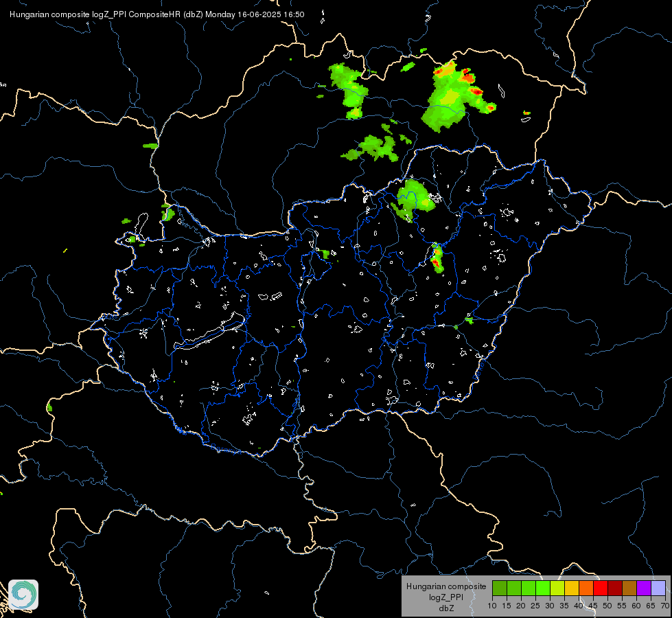The width and height of the screenshot is (672, 618).
Task: Click the 'logZ_PPI' legend label
Action: pyautogui.click(x=446, y=597)
